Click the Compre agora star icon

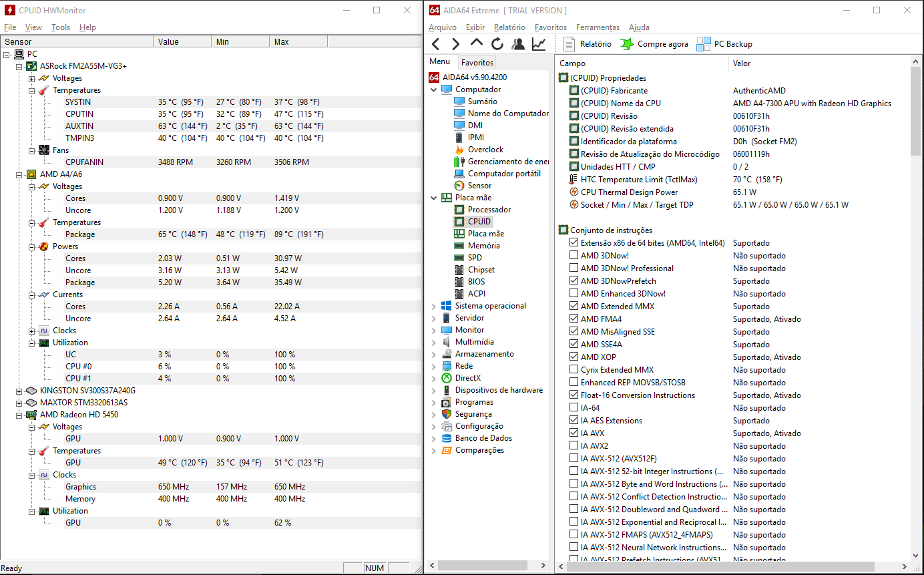click(x=627, y=44)
